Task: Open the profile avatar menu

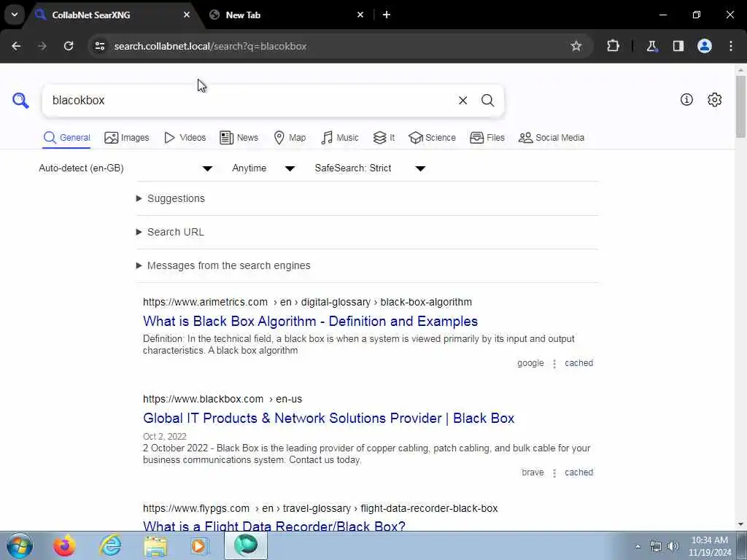Action: point(705,46)
